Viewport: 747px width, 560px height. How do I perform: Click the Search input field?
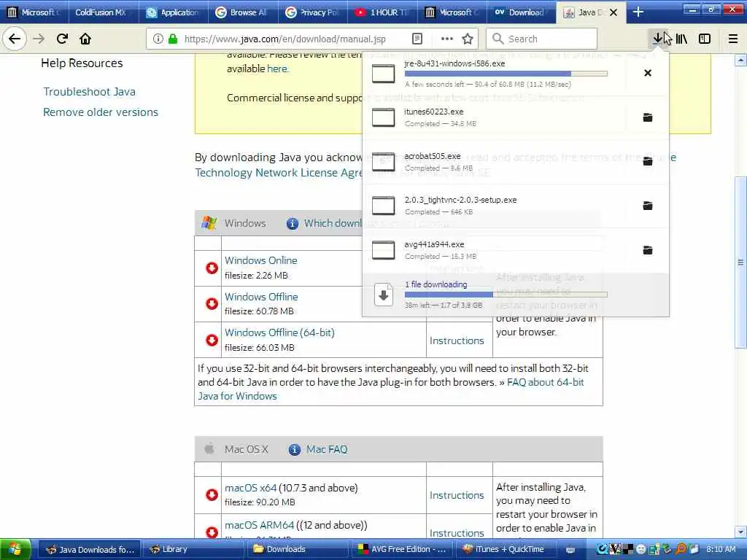[x=542, y=39]
